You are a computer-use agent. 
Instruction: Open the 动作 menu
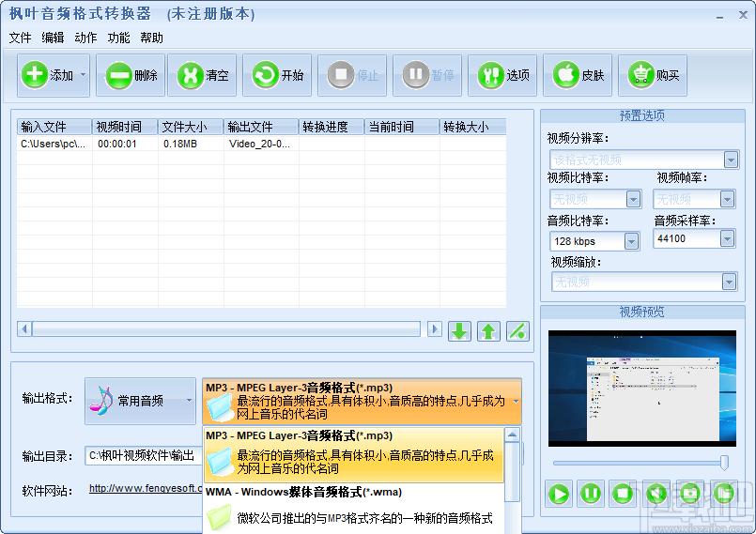click(85, 38)
